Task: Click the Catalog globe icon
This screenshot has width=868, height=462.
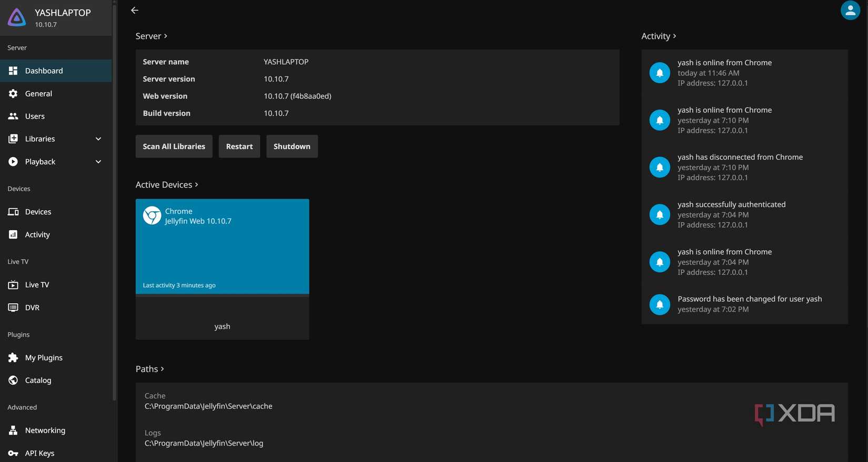Action: click(x=13, y=381)
